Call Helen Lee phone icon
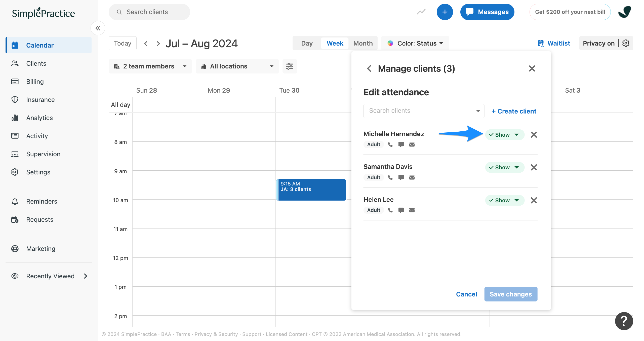Viewport: 644px width, 341px height. [390, 210]
